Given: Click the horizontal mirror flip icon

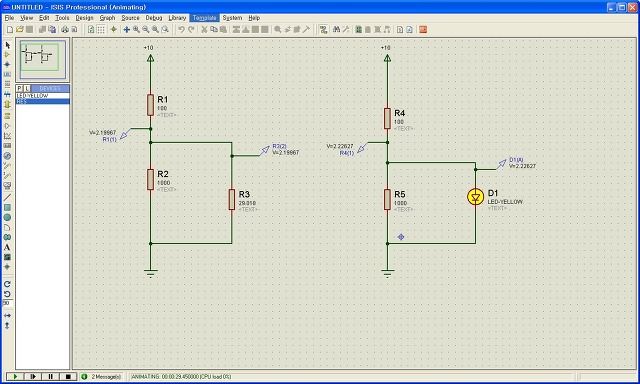Looking at the screenshot, I should tap(7, 315).
